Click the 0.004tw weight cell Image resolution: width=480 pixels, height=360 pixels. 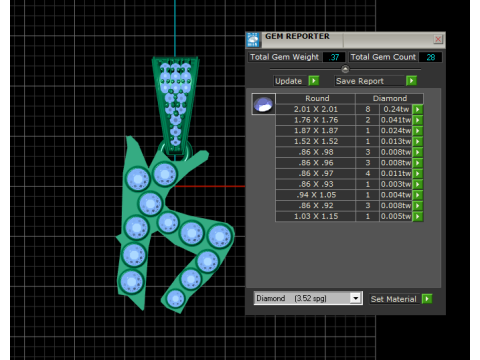tap(396, 195)
